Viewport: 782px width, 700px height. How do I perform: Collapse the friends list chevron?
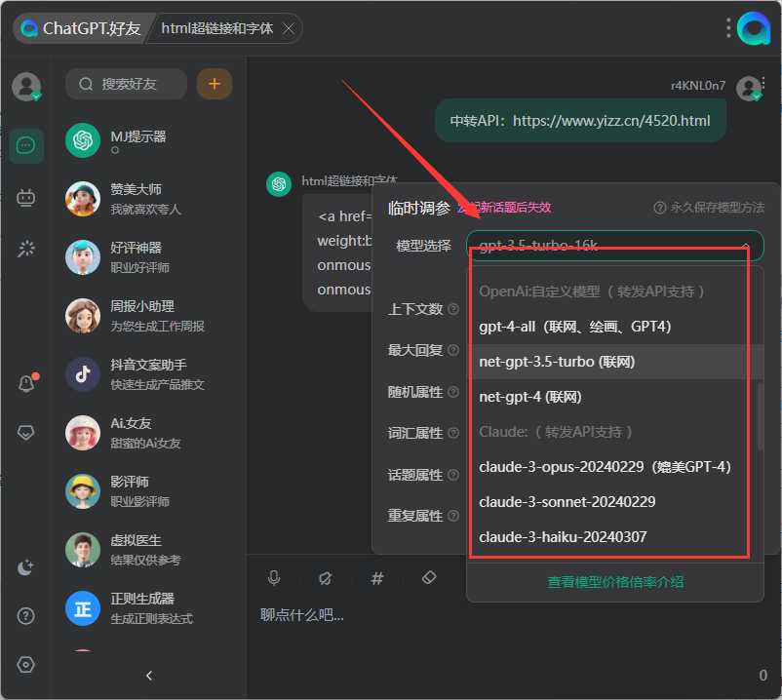click(148, 676)
